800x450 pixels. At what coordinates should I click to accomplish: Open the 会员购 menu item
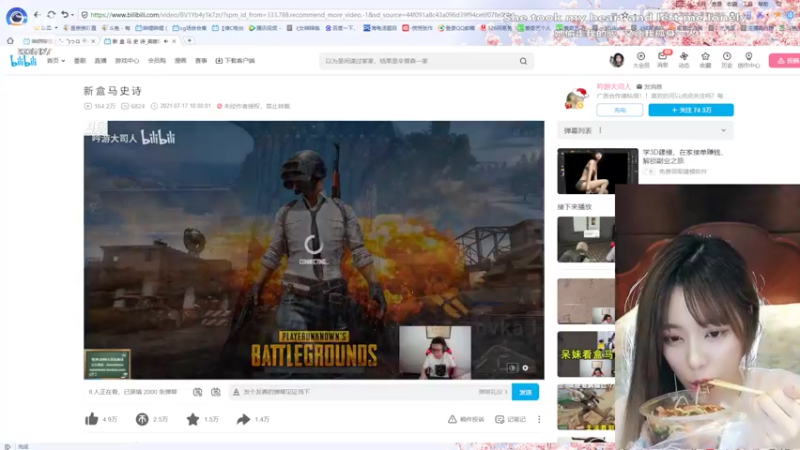pos(157,61)
